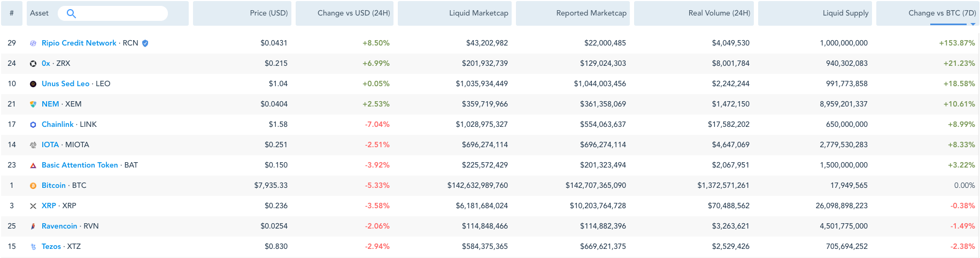Click the 0x coin logo icon
Image resolution: width=980 pixels, height=258 pixels.
click(33, 64)
